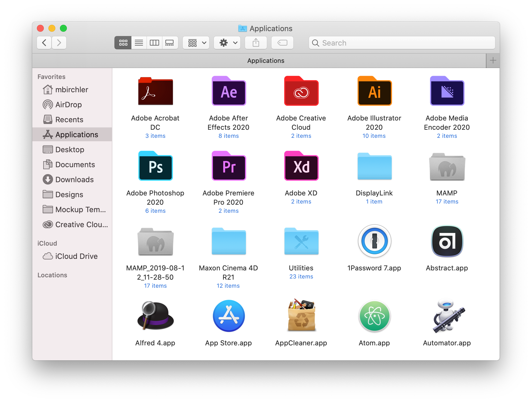
Task: Select the Abstract app icon
Action: 447,241
